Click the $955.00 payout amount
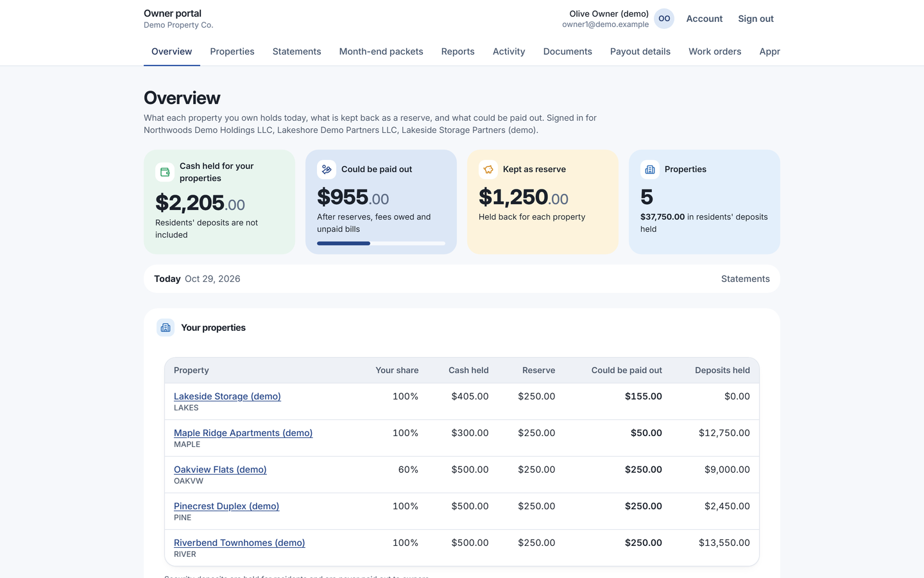The height and width of the screenshot is (578, 924). pos(353,197)
